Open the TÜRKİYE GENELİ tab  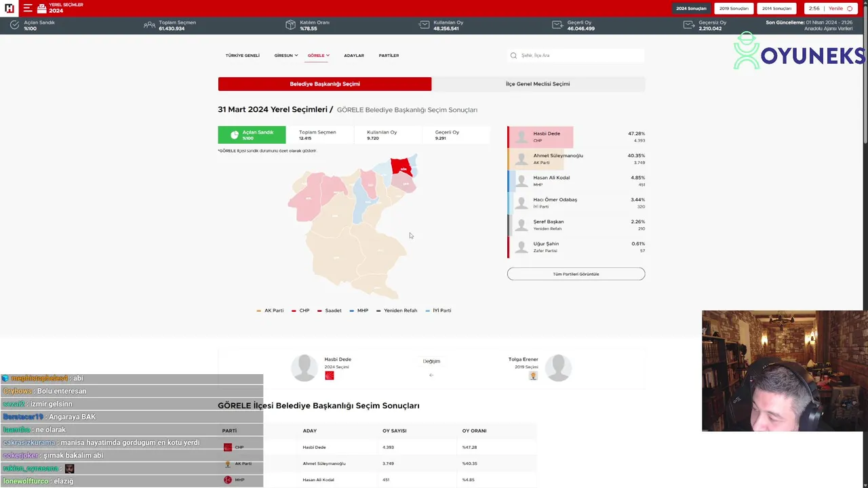point(243,56)
